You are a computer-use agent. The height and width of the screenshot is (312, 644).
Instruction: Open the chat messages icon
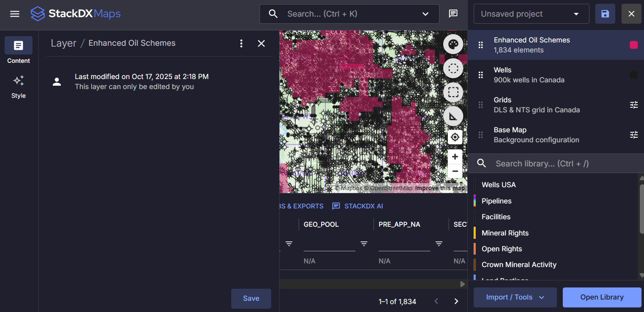[x=453, y=14]
